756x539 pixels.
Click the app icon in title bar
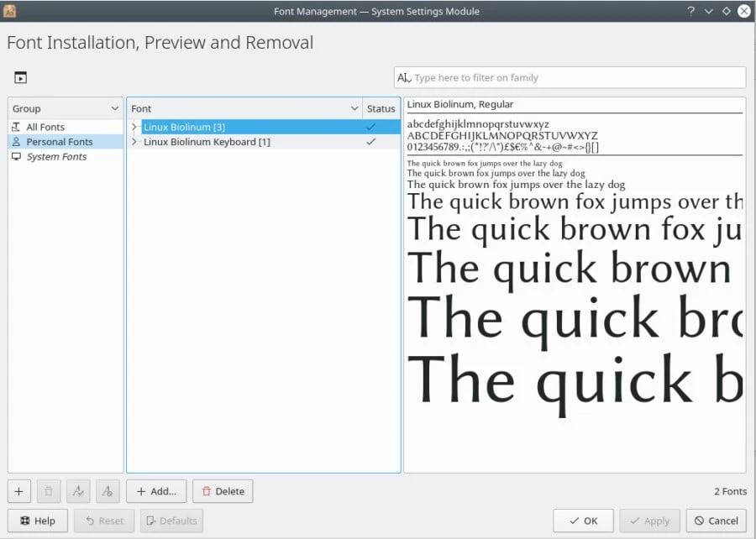11,11
